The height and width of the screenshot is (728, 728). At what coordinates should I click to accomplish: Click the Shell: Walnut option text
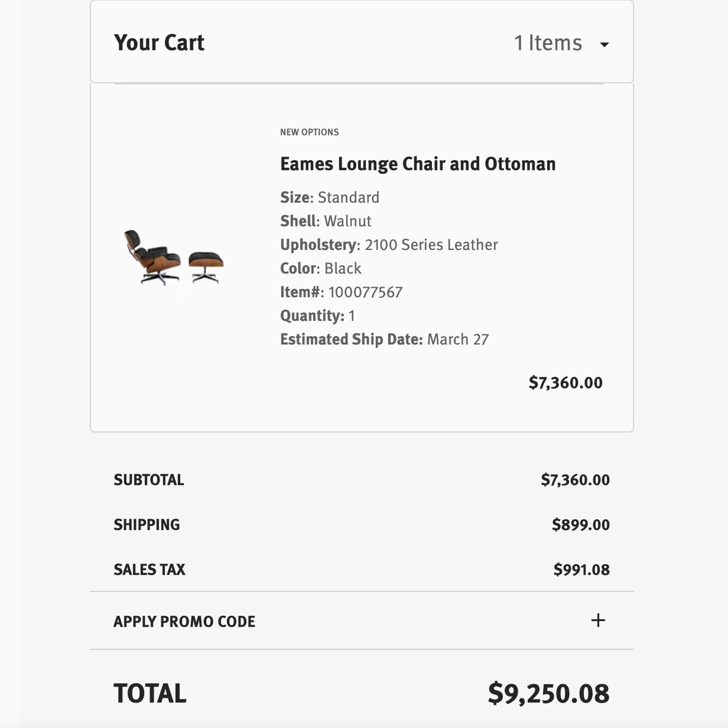tap(326, 221)
